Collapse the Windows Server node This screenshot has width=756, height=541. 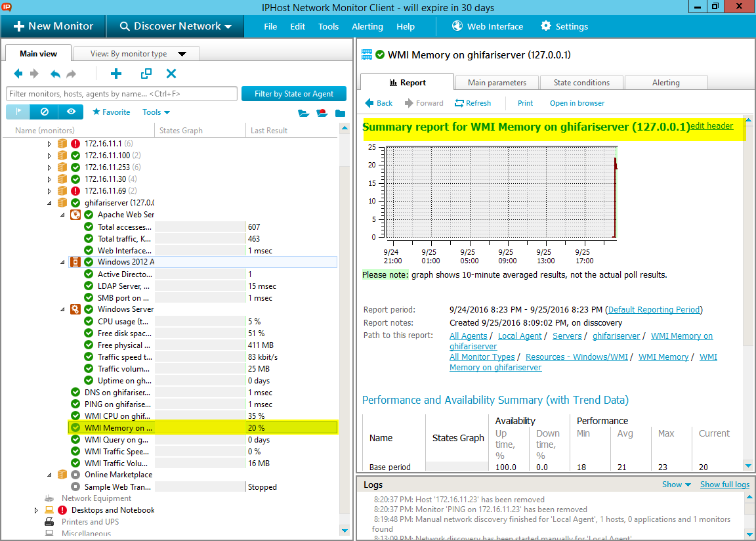62,309
